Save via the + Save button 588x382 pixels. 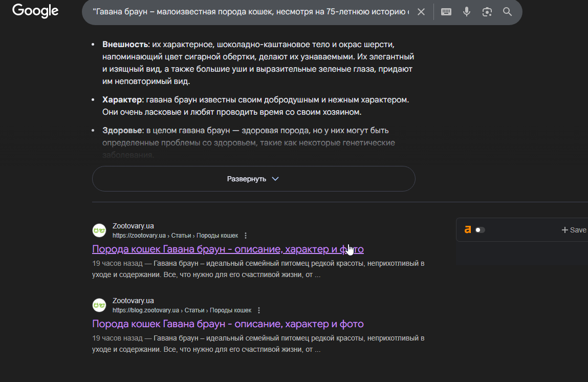click(574, 230)
